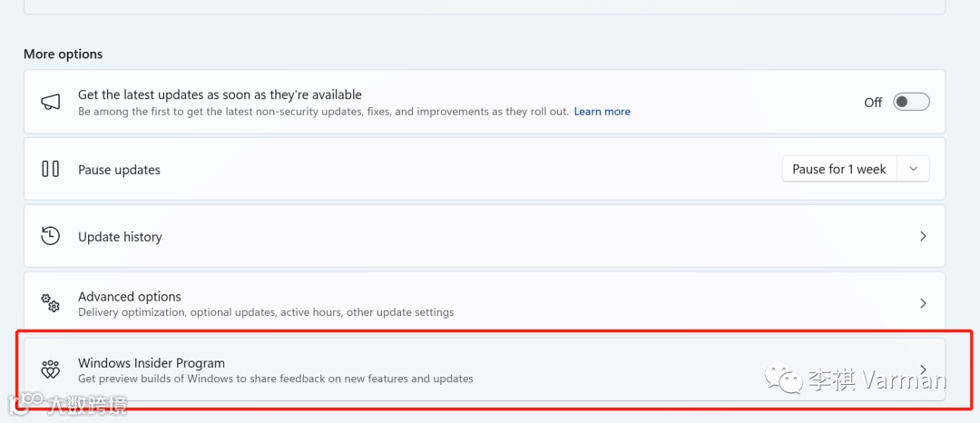This screenshot has height=423, width=980.
Task: Click the gears icon for Advanced options
Action: click(50, 303)
